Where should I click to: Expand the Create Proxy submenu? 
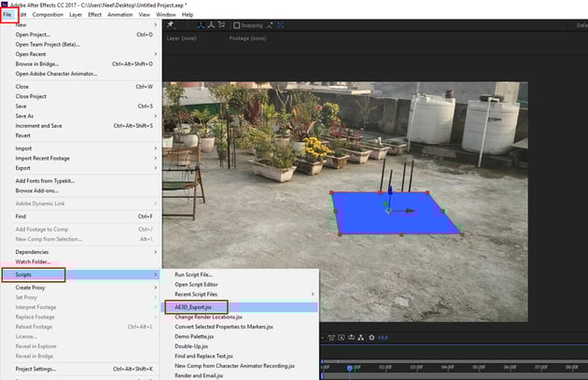coord(81,288)
